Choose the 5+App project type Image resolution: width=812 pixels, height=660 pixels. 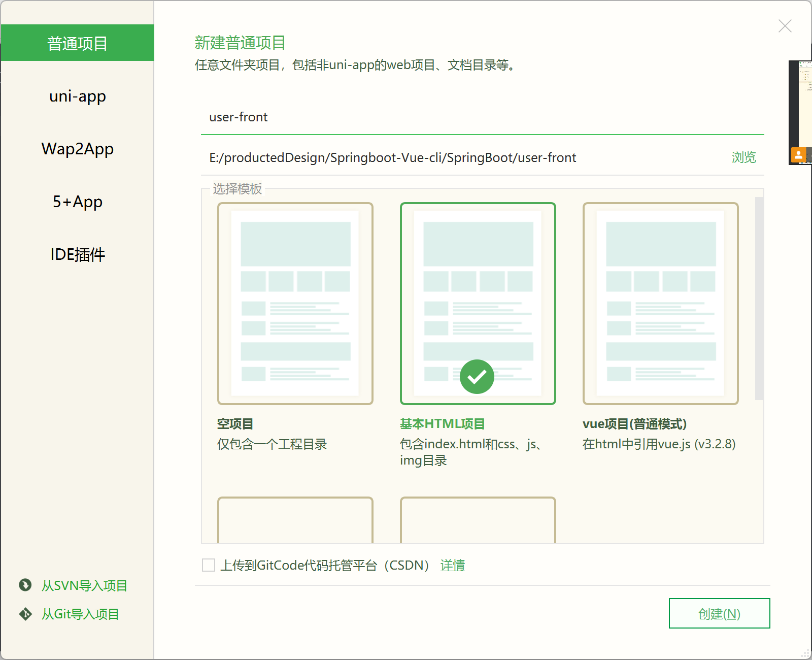[x=77, y=202]
